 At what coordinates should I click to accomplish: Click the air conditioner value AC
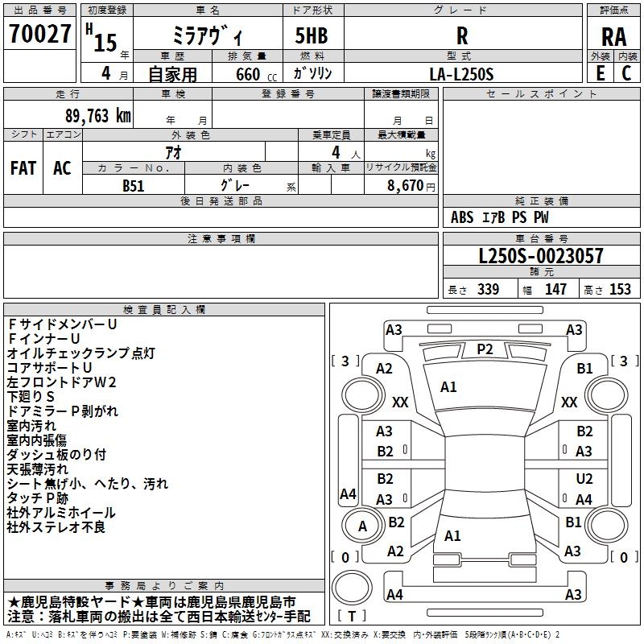pos(62,168)
